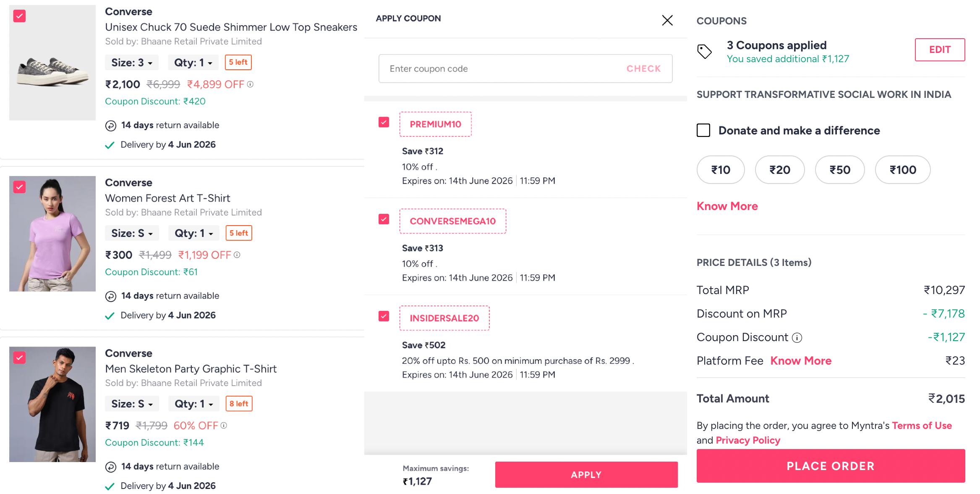This screenshot has width=980, height=494.
Task: Click info icon next to 60% OFF
Action: coord(224,425)
